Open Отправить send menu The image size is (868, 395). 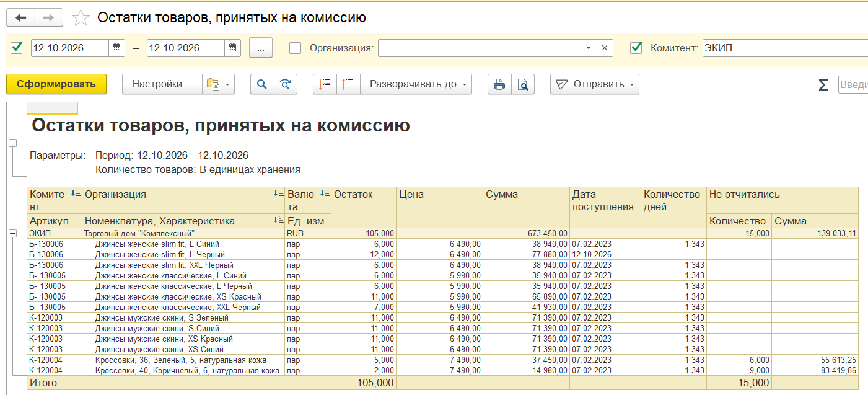(x=595, y=84)
